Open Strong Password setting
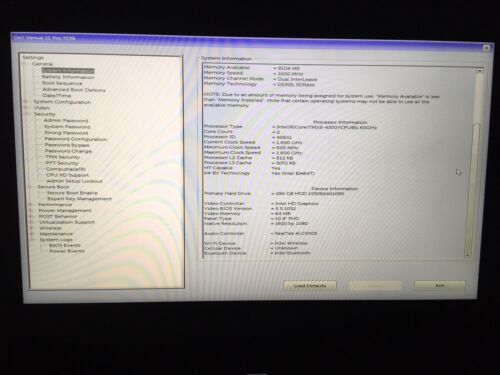Image resolution: width=500 pixels, height=375 pixels. pyautogui.click(x=66, y=133)
